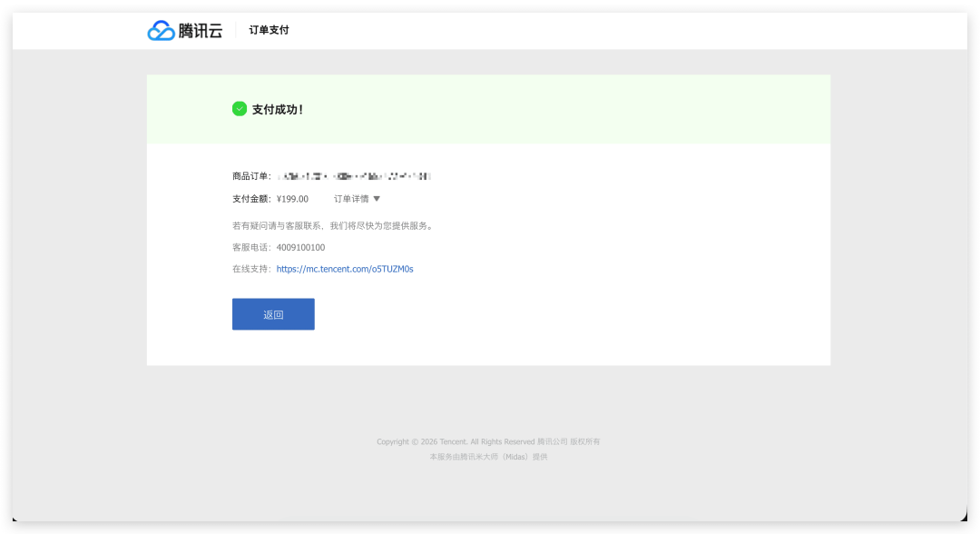The height and width of the screenshot is (534, 980).
Task: Click the customer service number 4009100100
Action: point(300,246)
